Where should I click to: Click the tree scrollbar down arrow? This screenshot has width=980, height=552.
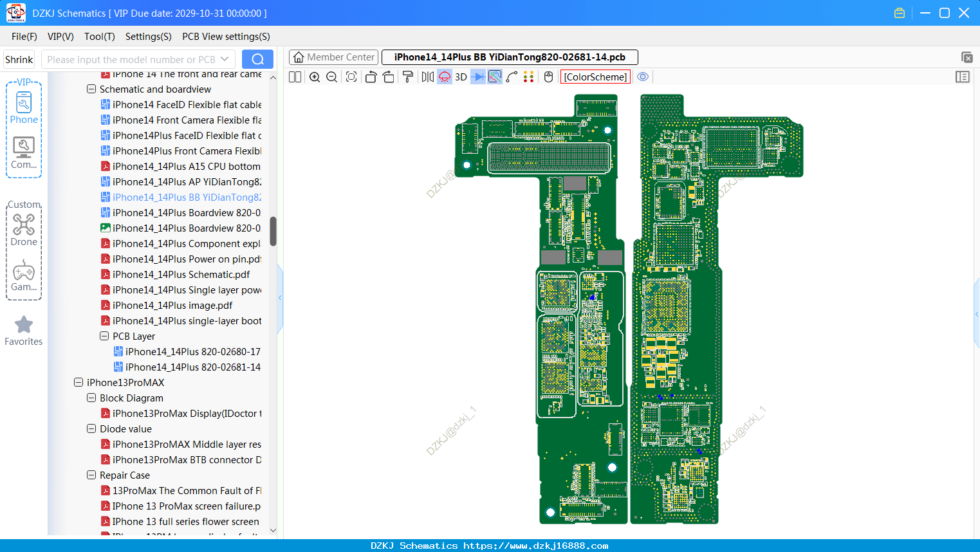[x=273, y=531]
